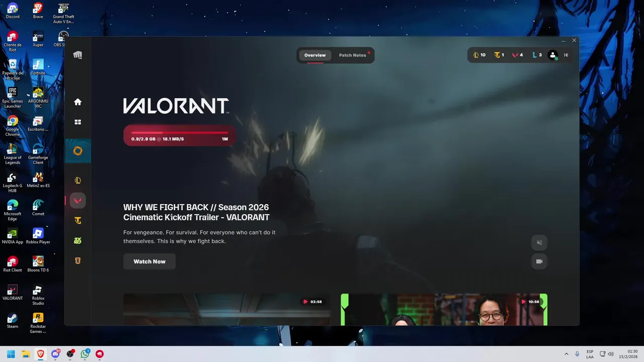
Task: Click the Riot fist logo in sidebar
Action: 77,55
